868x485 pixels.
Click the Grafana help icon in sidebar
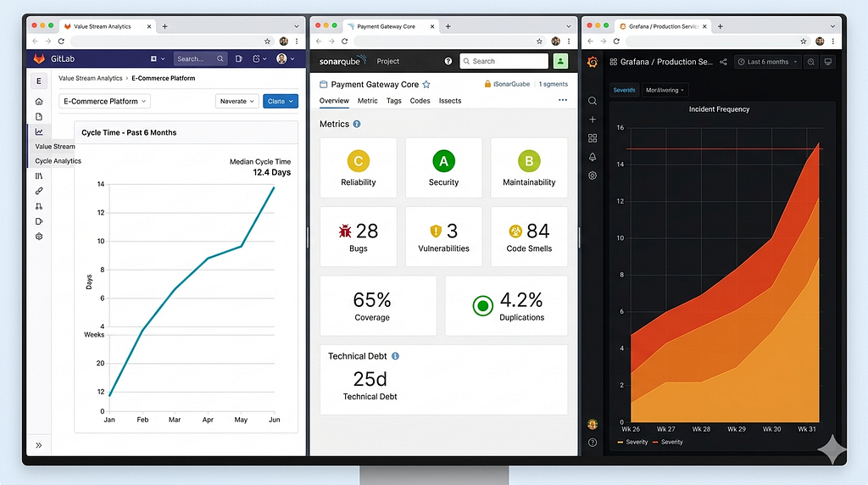(x=593, y=443)
